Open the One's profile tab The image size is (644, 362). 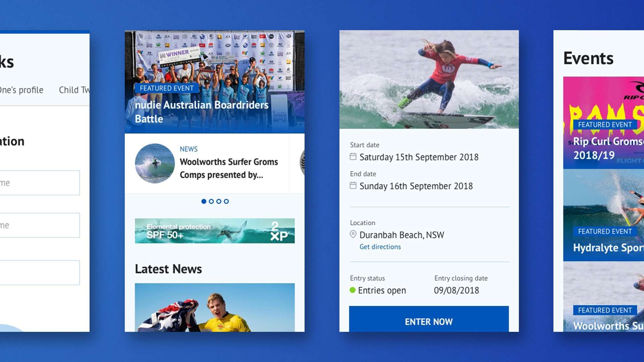click(x=21, y=90)
